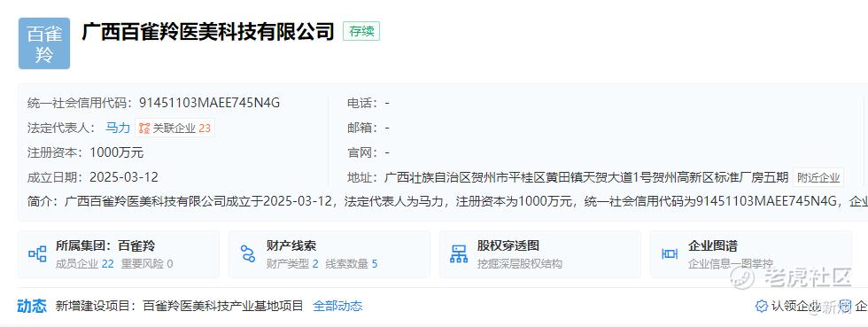This screenshot has height=327, width=868.
Task: Click founding date 2025-03-12
Action: coord(124,177)
